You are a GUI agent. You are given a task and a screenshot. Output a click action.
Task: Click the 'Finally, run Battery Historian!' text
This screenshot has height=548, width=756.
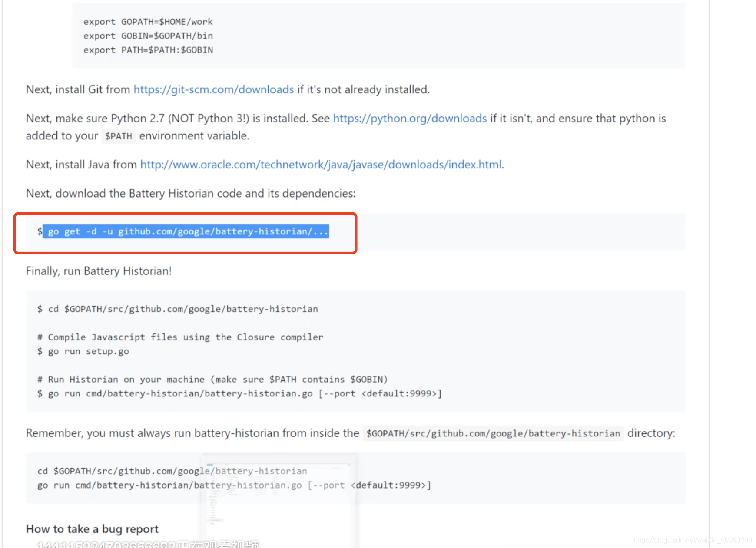tap(99, 271)
